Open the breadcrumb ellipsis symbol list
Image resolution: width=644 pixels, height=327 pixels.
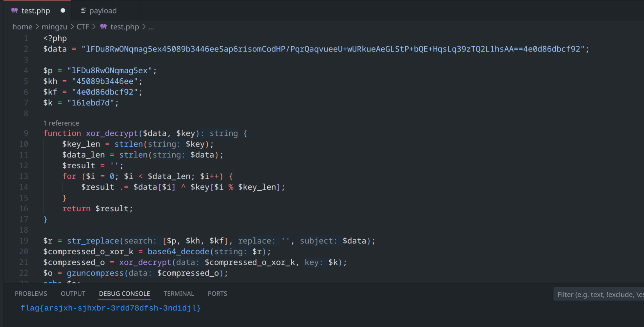[x=151, y=27]
